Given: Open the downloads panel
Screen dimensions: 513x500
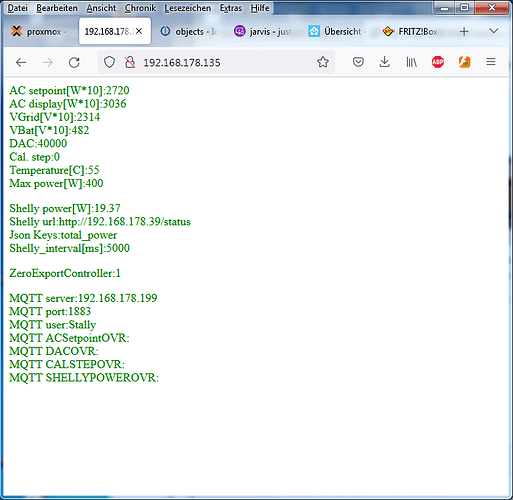Looking at the screenshot, I should point(385,62).
